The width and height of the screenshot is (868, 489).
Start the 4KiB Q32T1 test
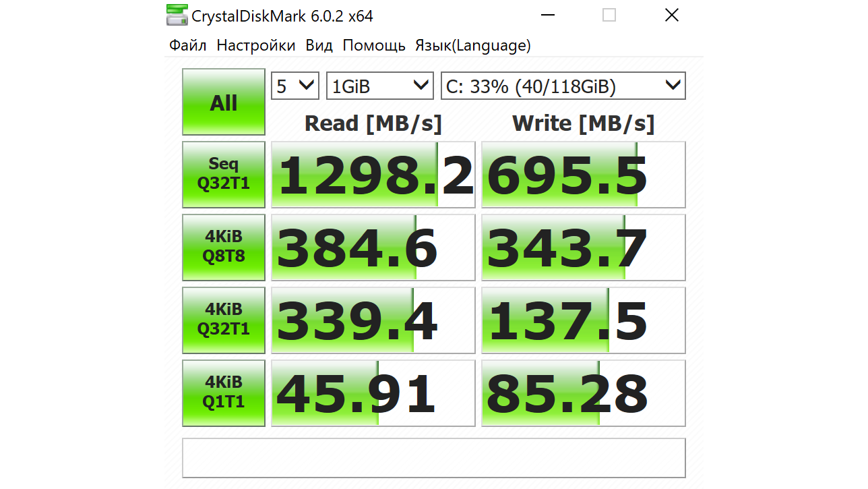coord(224,320)
